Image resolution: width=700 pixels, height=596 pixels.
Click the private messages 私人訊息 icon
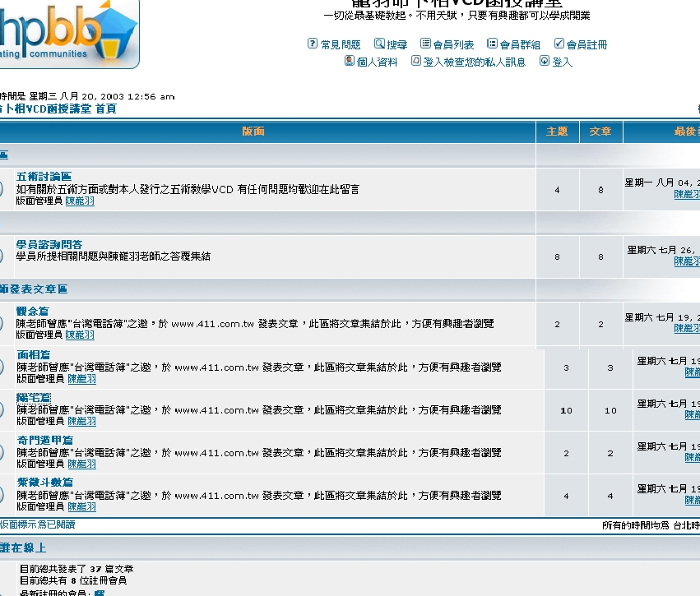click(x=416, y=61)
